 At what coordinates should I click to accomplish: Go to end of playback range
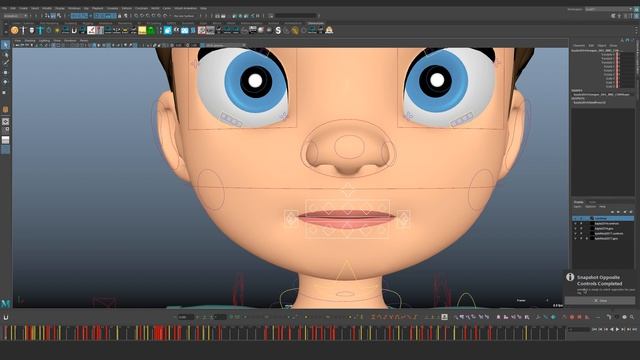point(635,329)
